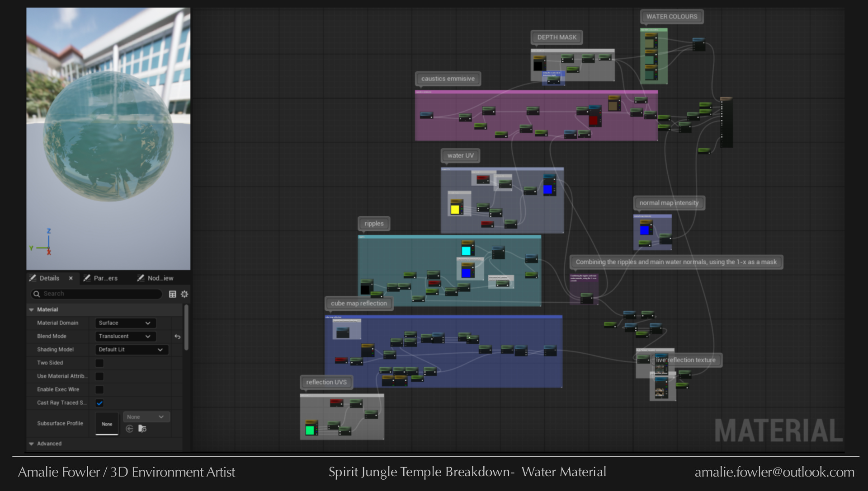Open the Subsurface Profile None dropdown
868x491 pixels.
click(x=146, y=417)
